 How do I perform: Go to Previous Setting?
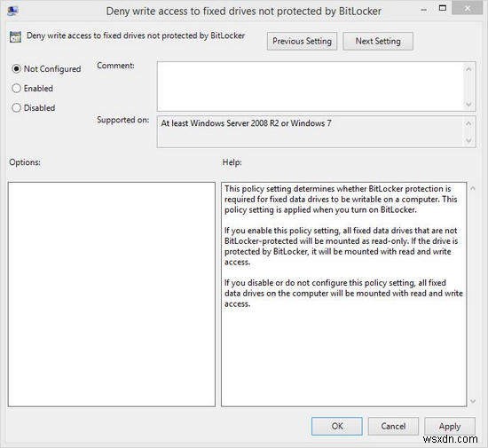(x=302, y=41)
